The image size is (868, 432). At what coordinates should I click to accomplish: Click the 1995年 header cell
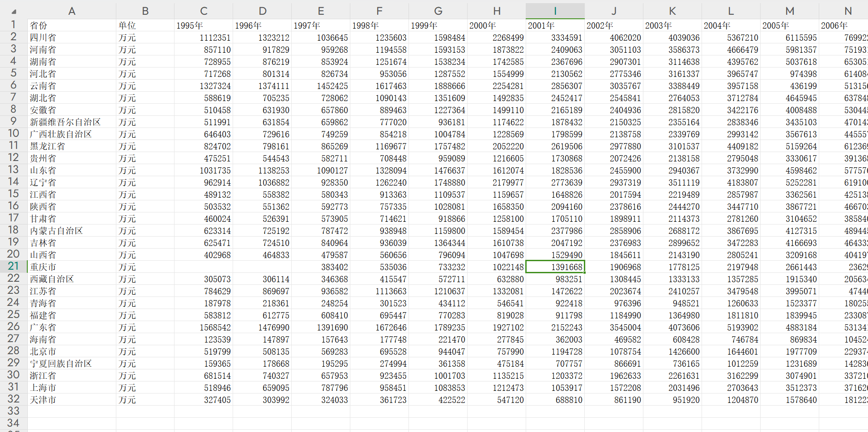pyautogui.click(x=203, y=25)
